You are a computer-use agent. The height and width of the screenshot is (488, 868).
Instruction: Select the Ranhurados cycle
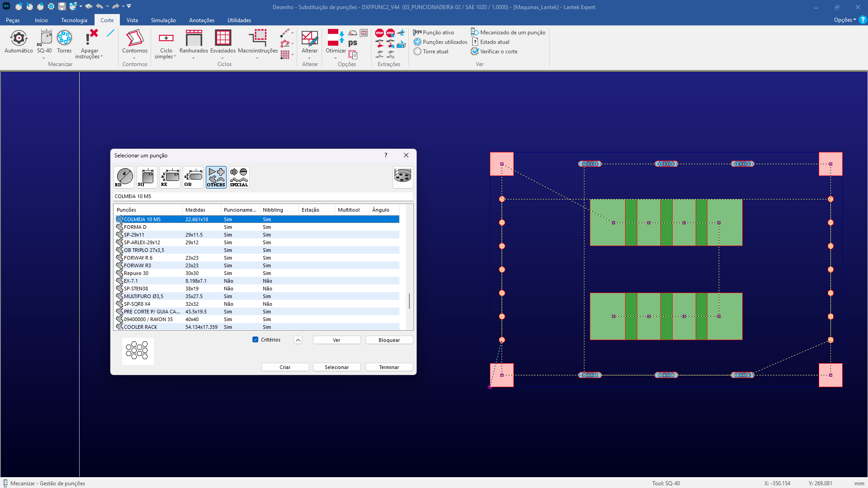point(194,42)
